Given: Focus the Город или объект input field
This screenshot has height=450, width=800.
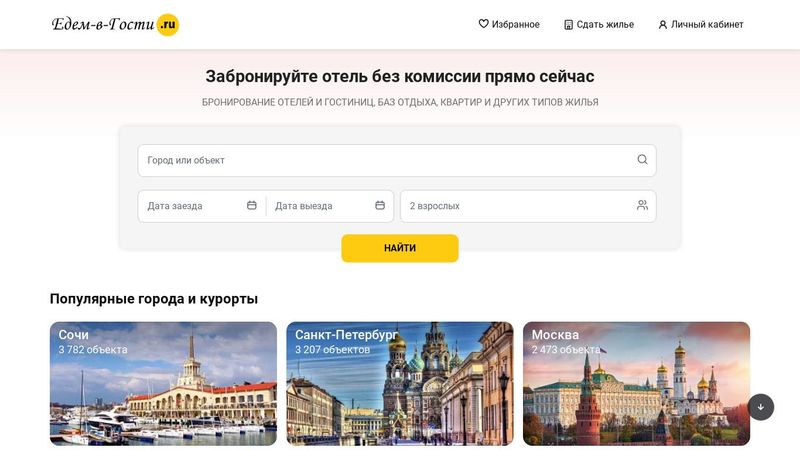Looking at the screenshot, I should [x=397, y=160].
